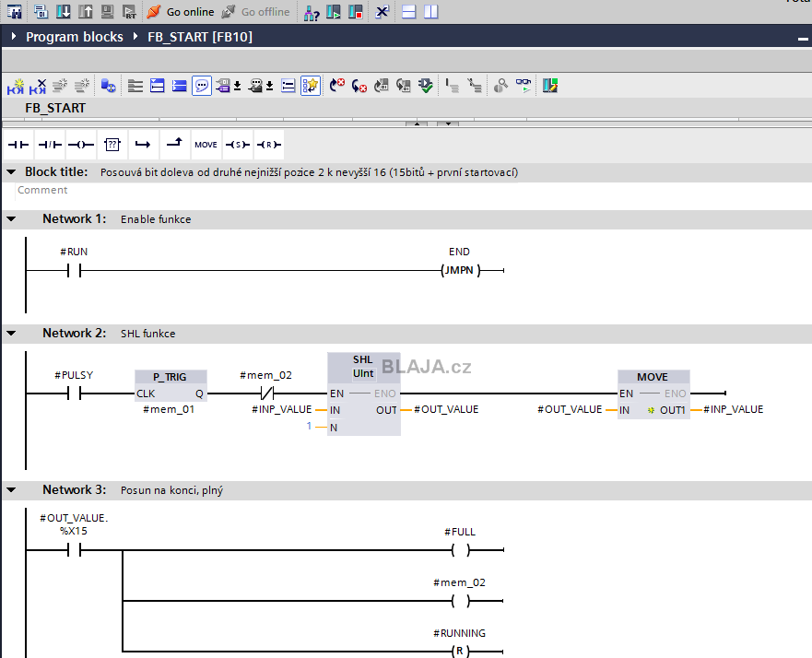Insert a Reset coil from favorites
The width and height of the screenshot is (812, 658).
pos(269,145)
